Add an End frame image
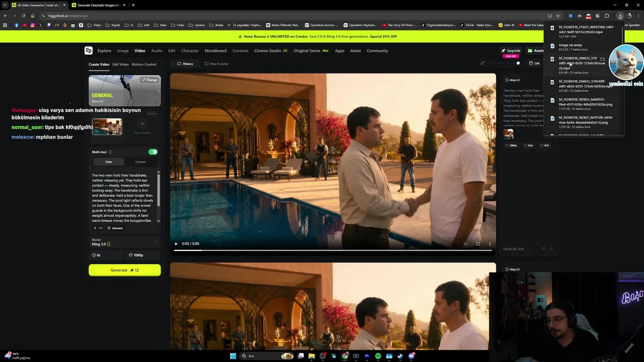 coord(142,127)
